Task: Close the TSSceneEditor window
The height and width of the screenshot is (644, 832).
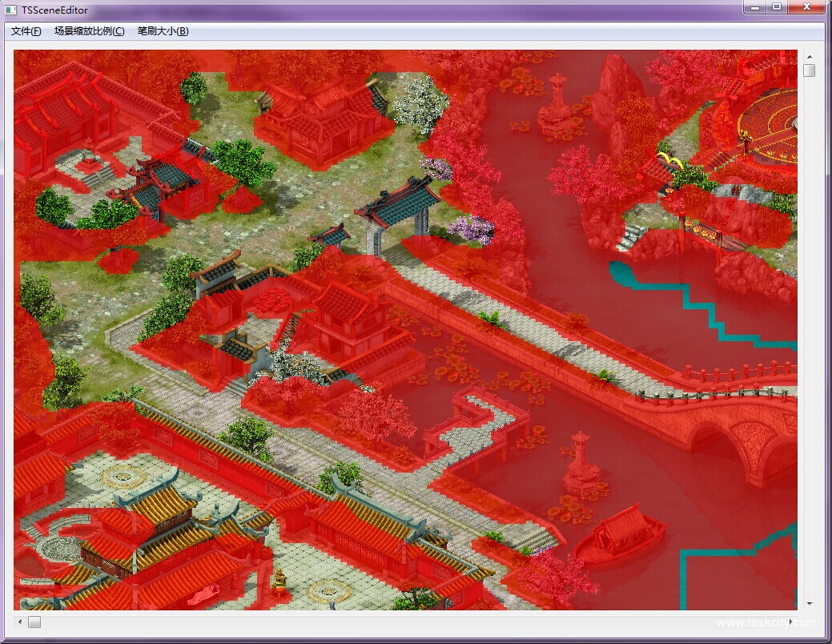Action: (806, 7)
